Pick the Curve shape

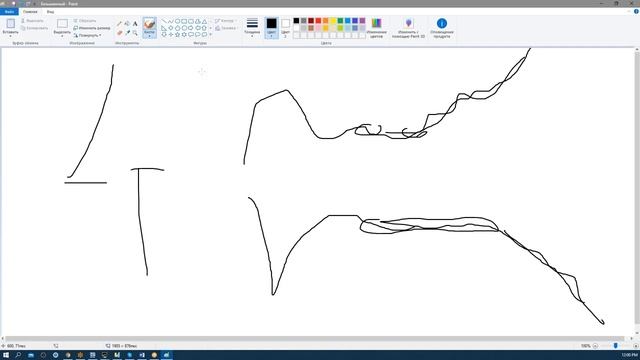tap(171, 21)
